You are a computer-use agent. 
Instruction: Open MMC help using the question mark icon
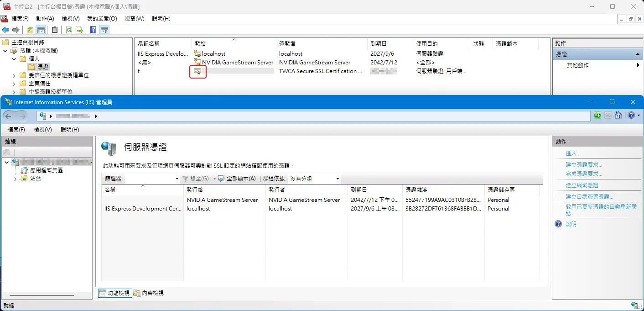point(93,30)
